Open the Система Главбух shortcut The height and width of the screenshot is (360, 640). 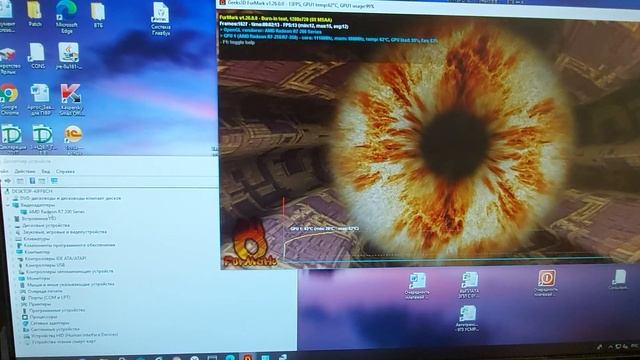click(160, 18)
